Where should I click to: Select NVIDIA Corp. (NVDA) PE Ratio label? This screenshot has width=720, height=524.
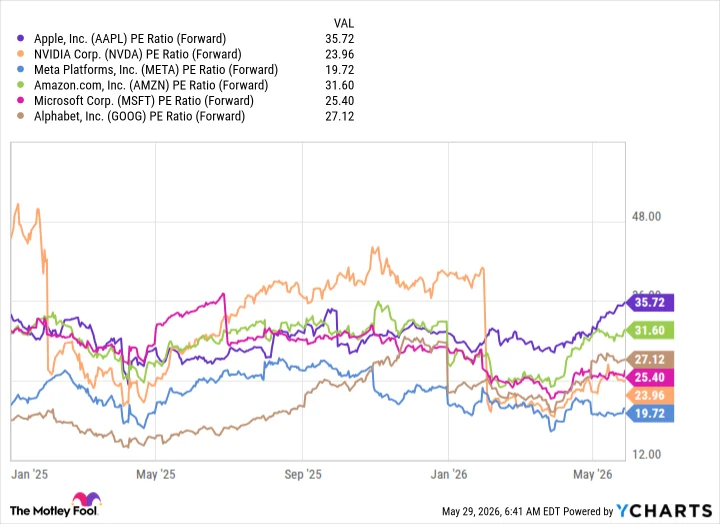click(138, 54)
